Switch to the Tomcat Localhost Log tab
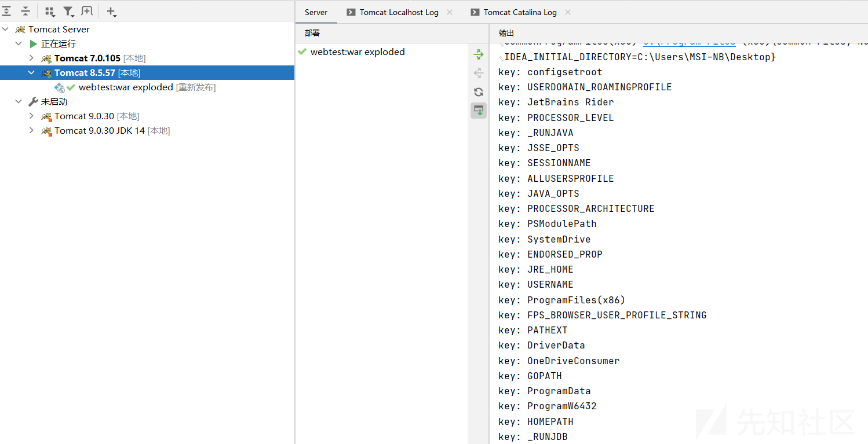868x444 pixels. [399, 12]
